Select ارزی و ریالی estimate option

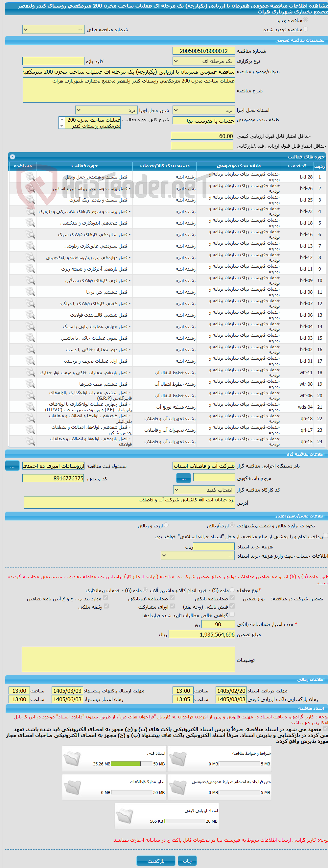click(166, 525)
